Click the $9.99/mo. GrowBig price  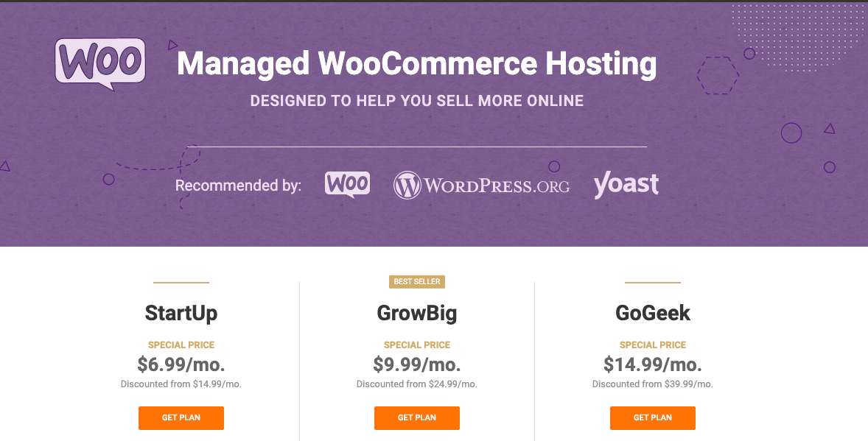(417, 364)
